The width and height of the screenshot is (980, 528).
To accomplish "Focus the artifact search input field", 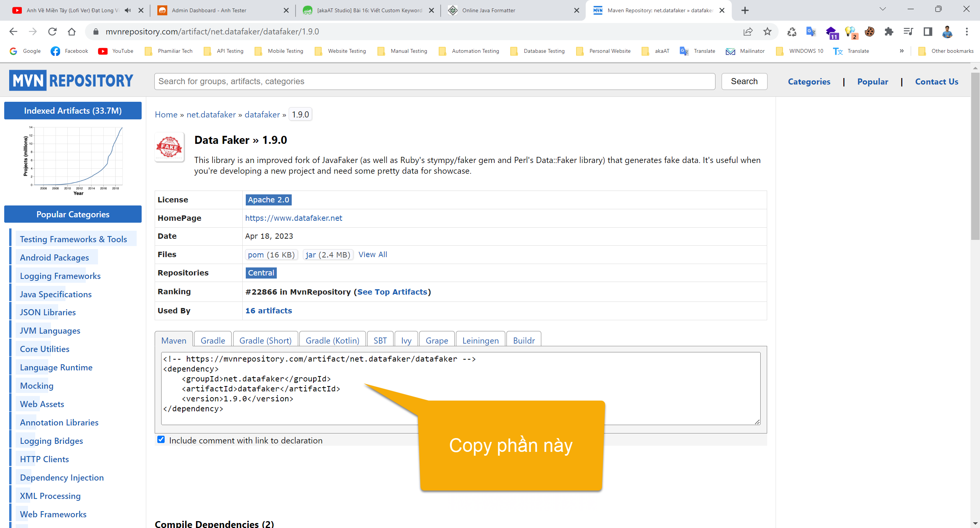I will click(434, 81).
